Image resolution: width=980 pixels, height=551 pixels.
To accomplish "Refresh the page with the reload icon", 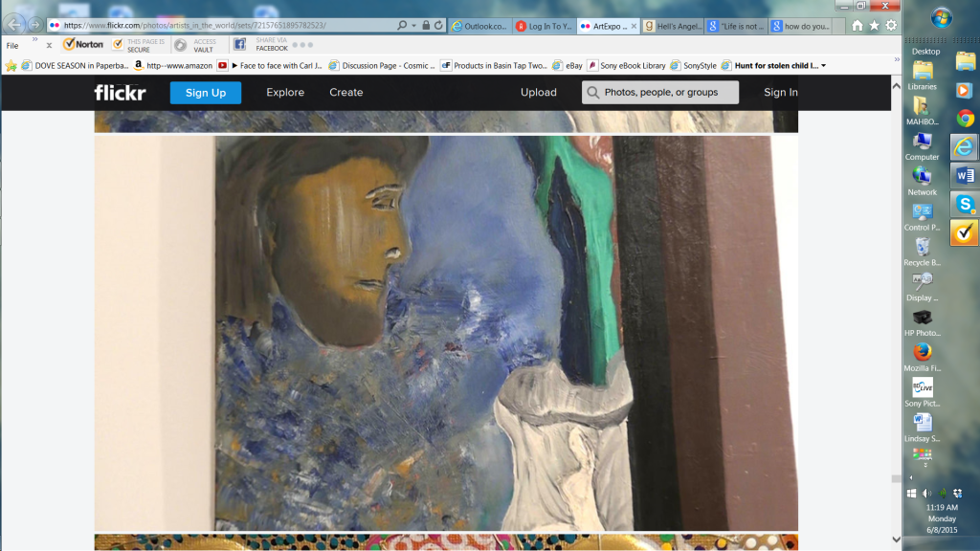I will 438,26.
